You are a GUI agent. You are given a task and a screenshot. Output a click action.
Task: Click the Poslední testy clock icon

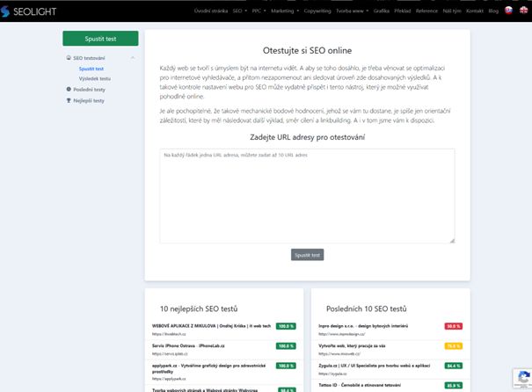click(68, 89)
